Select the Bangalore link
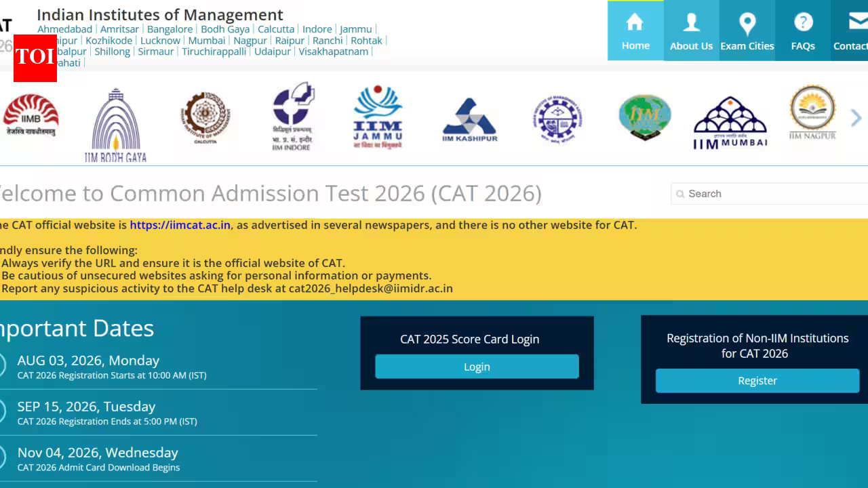This screenshot has width=868, height=488. [170, 29]
